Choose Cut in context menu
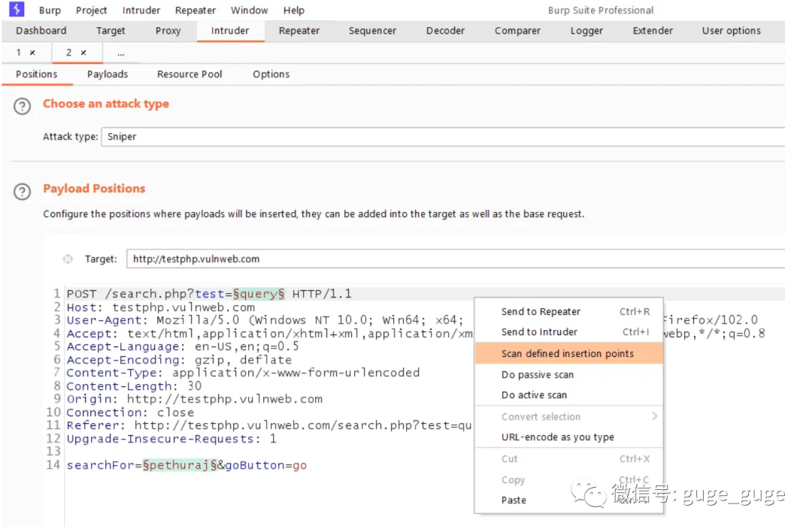Image resolution: width=812 pixels, height=532 pixels. (x=568, y=459)
